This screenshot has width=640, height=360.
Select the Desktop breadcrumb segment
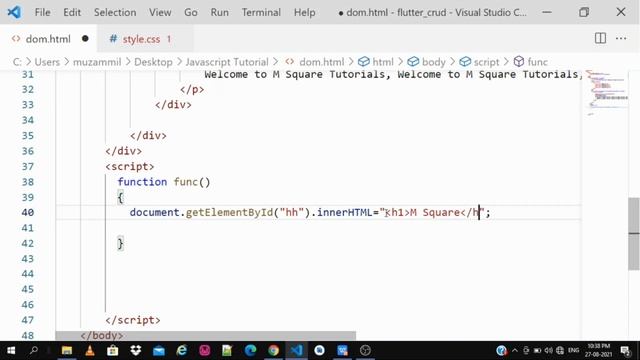(x=153, y=62)
